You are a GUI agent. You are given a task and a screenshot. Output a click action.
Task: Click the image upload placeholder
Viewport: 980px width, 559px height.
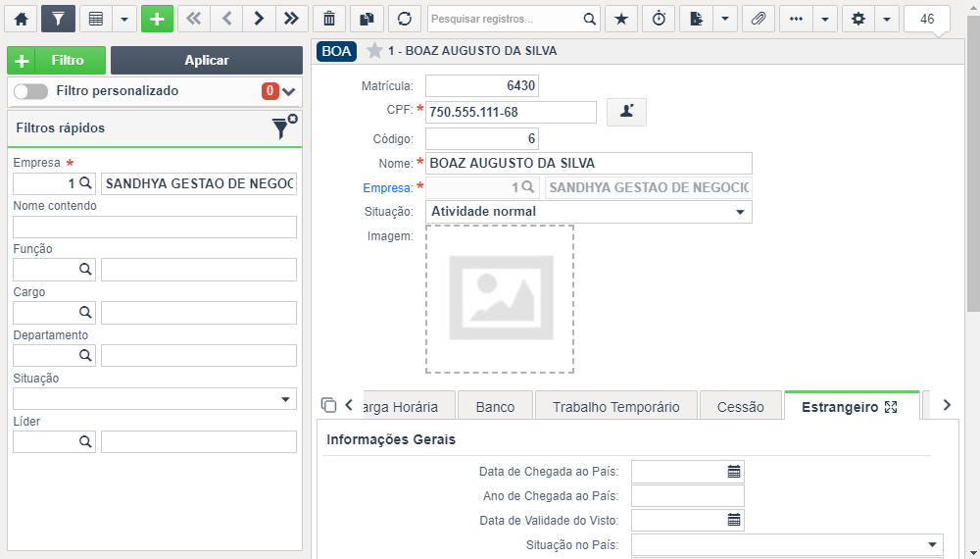click(x=500, y=299)
